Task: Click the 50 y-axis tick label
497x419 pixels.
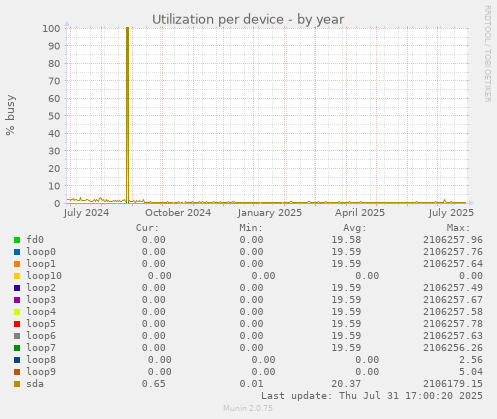Action: (54, 116)
